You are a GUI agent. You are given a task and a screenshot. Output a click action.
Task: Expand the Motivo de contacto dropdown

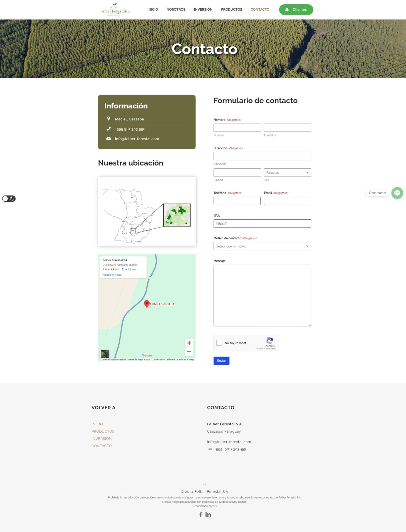[262, 246]
